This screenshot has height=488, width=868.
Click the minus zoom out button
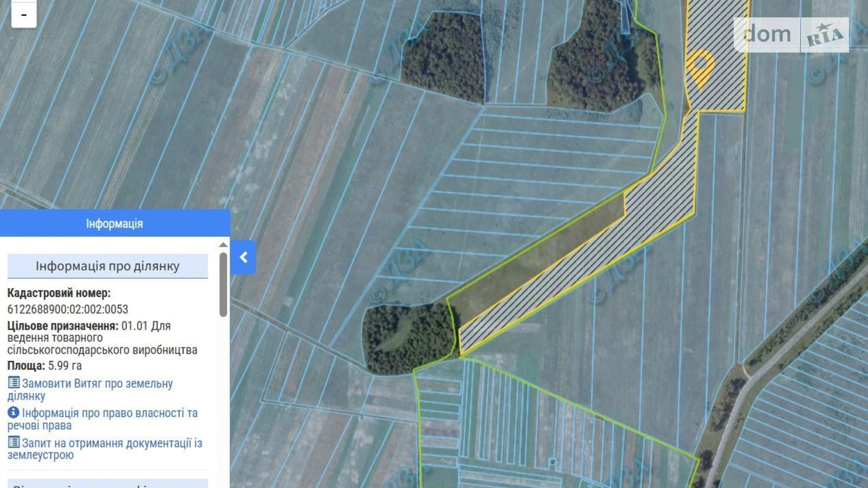pos(24,15)
